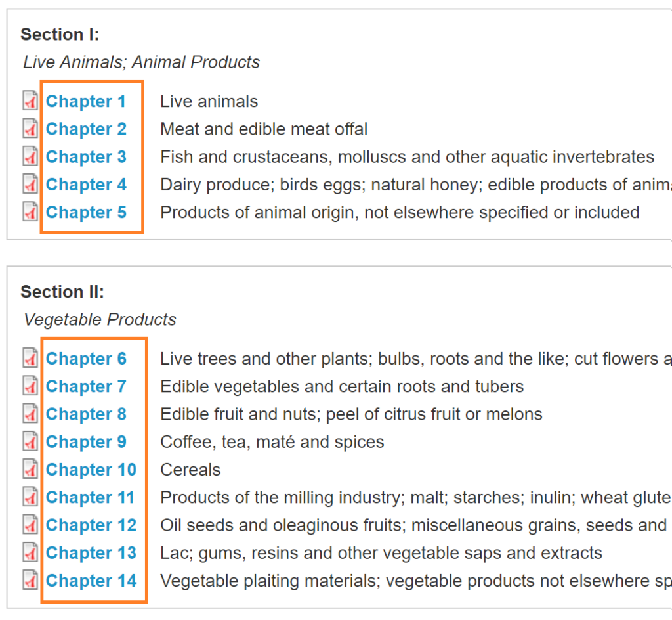Open the PDF icon for Chapter 8
672x620 pixels.
coord(30,414)
